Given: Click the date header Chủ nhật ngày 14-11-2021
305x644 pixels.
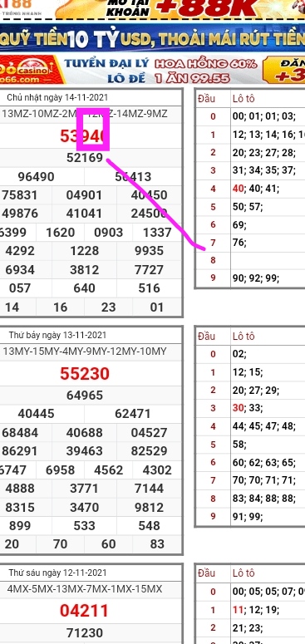Looking at the screenshot, I should tap(57, 98).
